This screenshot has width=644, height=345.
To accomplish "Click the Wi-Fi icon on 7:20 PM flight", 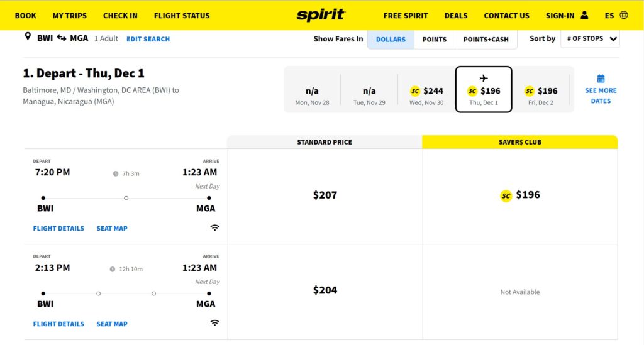I will point(214,227).
